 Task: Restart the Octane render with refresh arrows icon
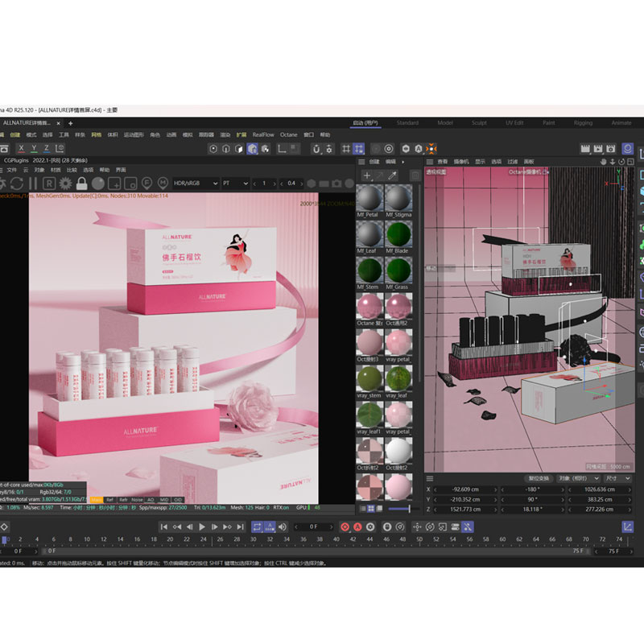17,184
